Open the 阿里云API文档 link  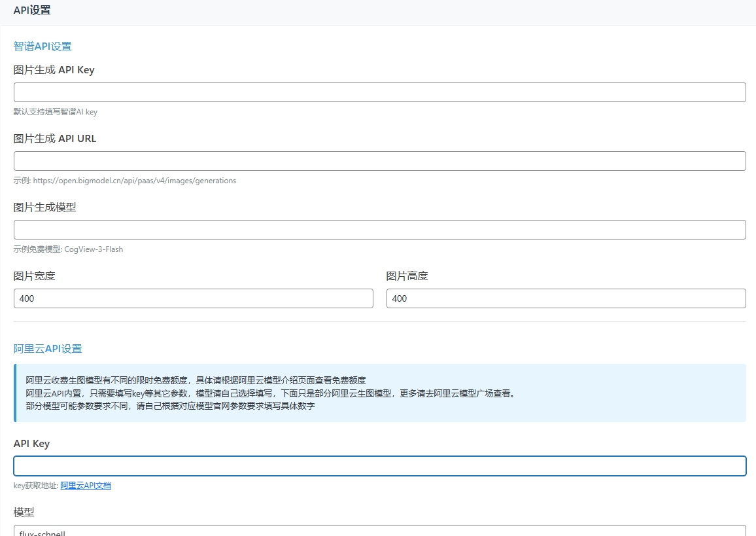[x=86, y=486]
